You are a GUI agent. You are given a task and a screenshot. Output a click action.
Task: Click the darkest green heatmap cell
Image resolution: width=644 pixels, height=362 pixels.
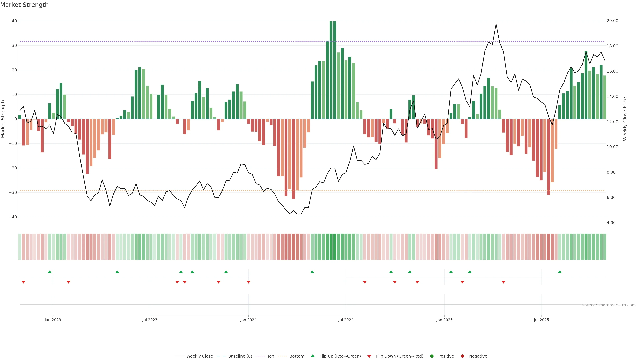tap(331, 247)
